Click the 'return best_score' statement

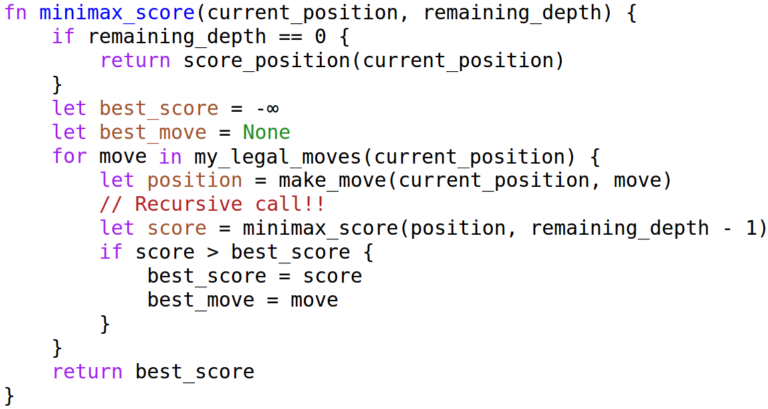point(153,372)
